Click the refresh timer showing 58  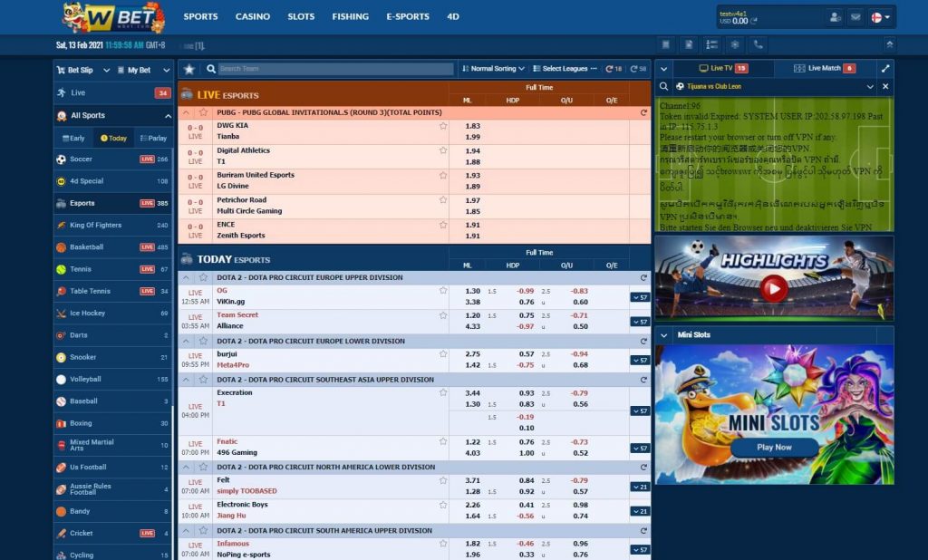[x=638, y=69]
